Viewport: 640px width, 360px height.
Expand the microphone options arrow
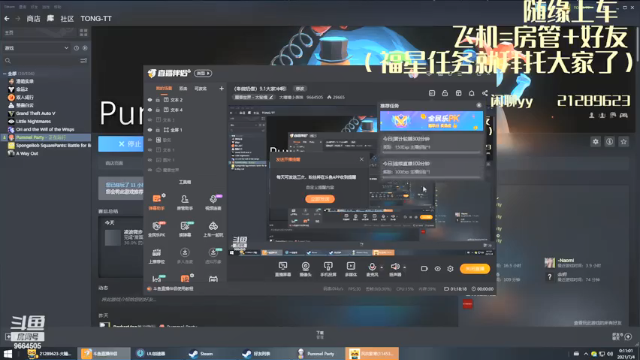coord(382,267)
